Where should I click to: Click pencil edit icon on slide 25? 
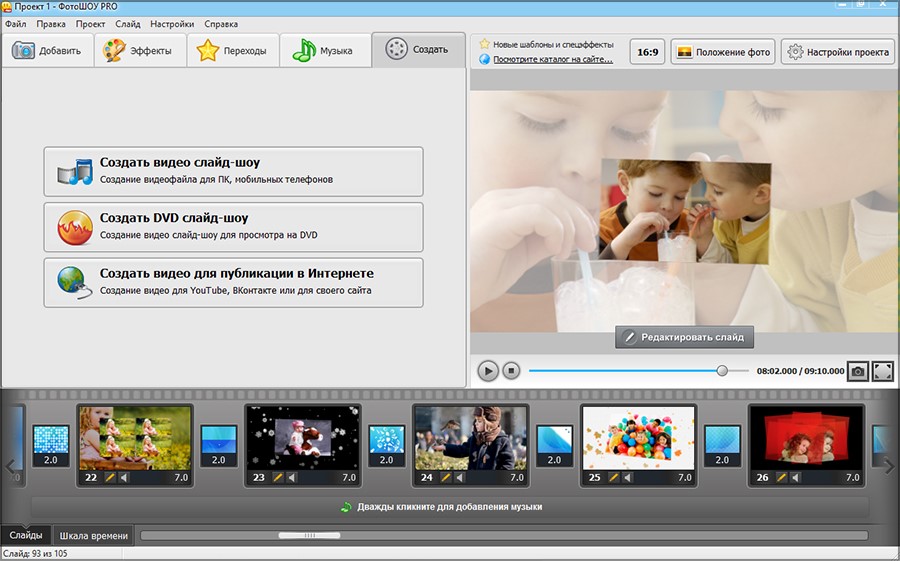(614, 477)
